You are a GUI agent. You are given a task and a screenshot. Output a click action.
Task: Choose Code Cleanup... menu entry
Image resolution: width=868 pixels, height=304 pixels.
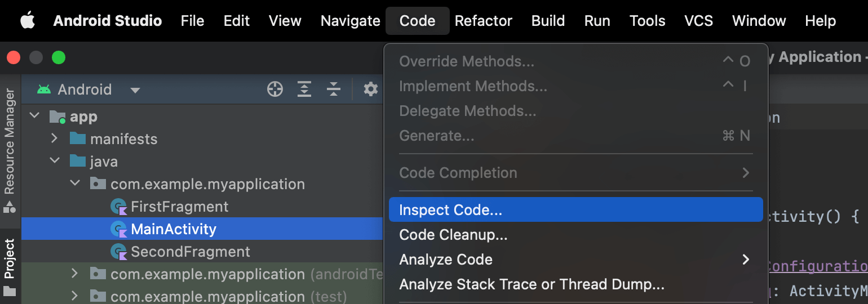point(576,235)
